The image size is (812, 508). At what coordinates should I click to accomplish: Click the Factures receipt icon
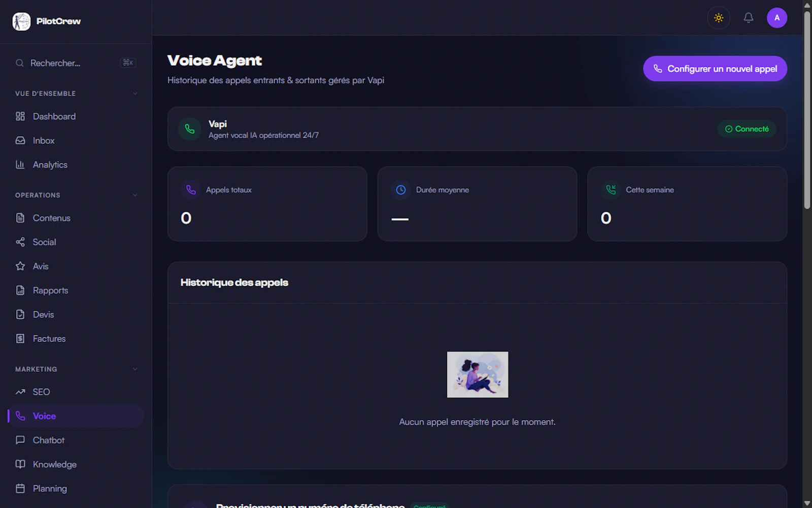[x=20, y=338]
